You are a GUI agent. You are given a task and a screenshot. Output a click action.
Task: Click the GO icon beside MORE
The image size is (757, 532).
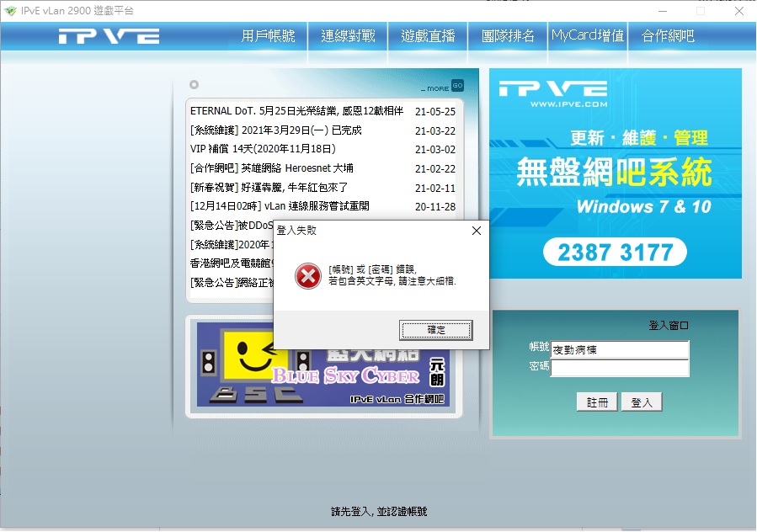click(x=457, y=86)
